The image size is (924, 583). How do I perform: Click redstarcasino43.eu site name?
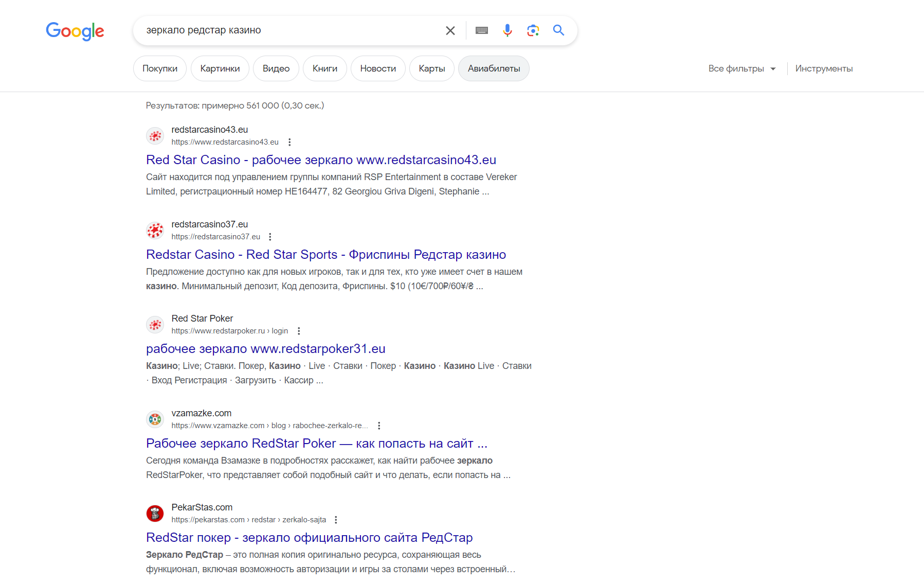[210, 130]
